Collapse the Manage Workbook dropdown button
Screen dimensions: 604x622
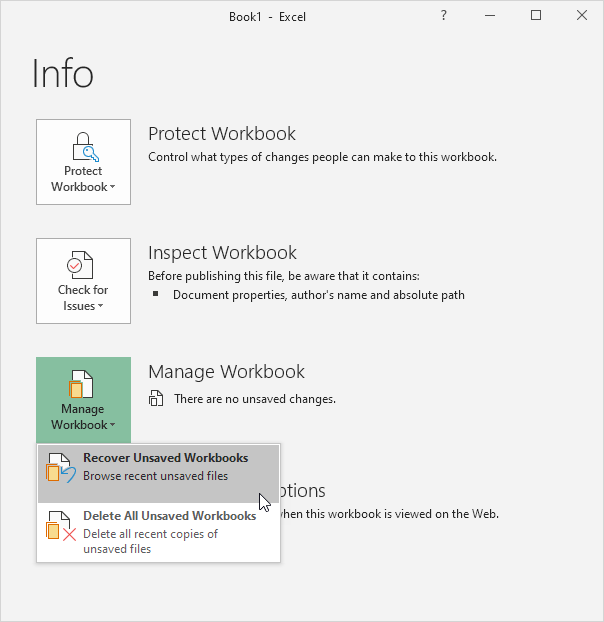pos(83,400)
